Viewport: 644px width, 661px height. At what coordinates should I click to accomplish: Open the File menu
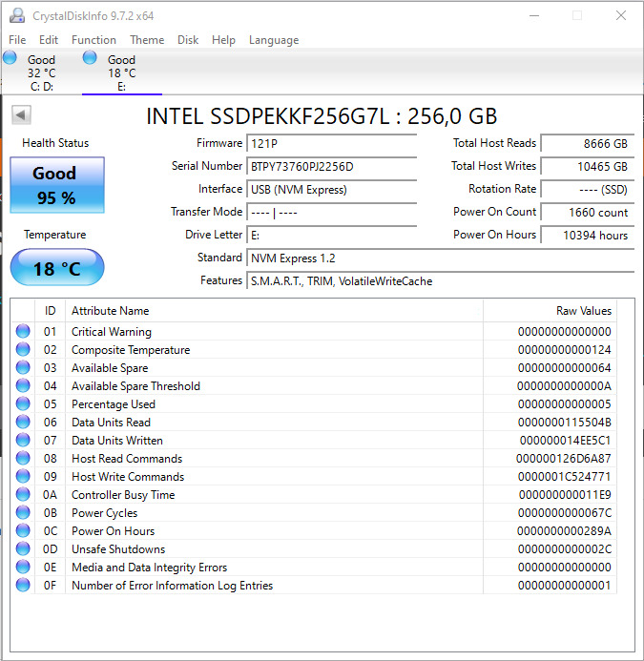(17, 40)
